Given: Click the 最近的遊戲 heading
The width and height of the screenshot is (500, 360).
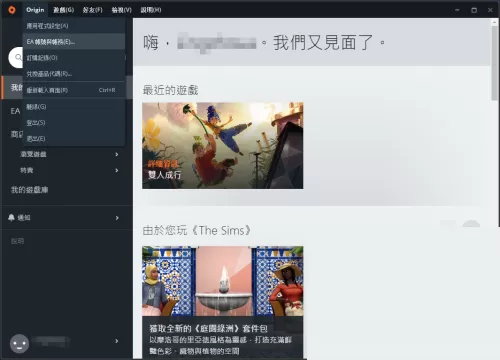Looking at the screenshot, I should click(170, 90).
